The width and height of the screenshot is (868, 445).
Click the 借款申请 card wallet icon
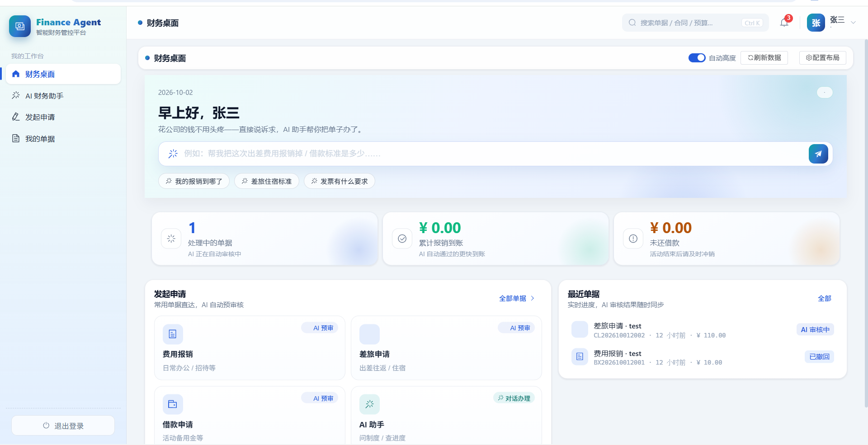[x=173, y=404]
